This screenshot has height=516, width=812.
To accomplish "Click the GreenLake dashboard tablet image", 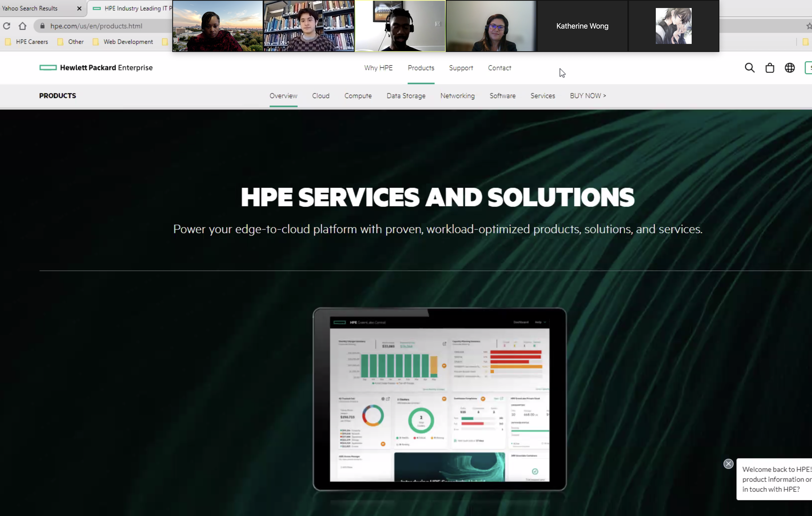I will pos(439,399).
